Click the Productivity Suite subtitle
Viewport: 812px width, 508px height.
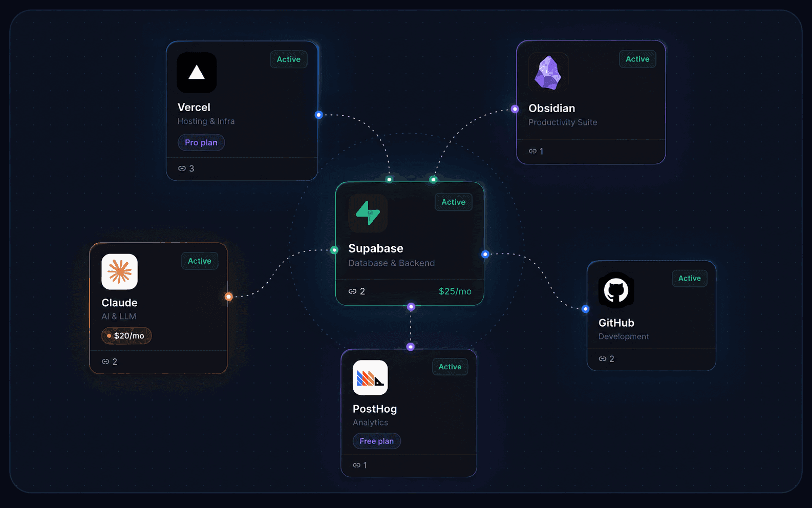tap(563, 122)
